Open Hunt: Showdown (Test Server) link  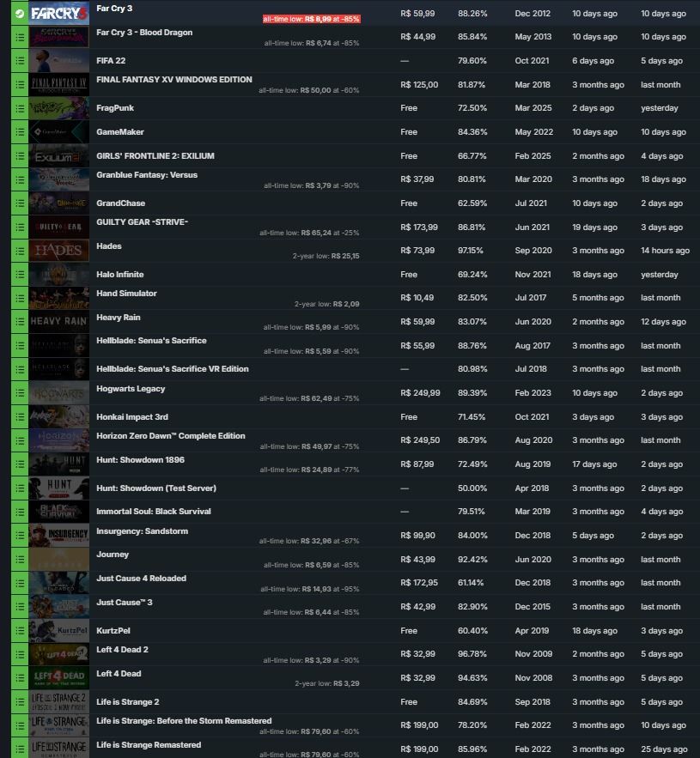156,488
